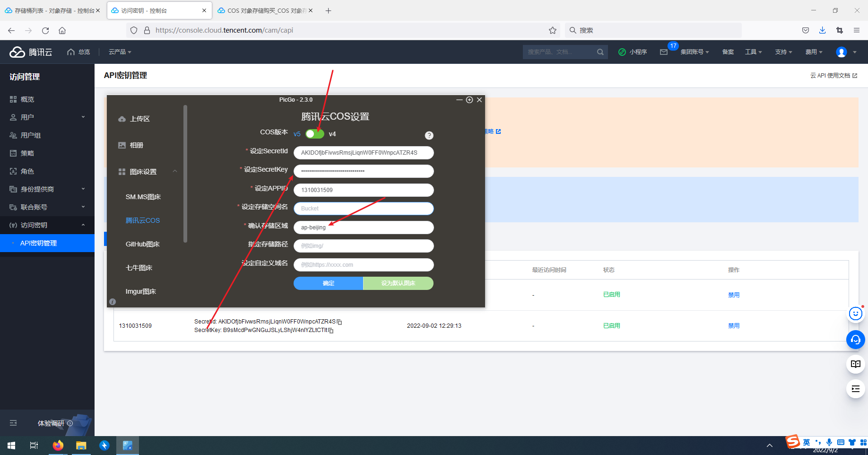Open the user account avatar menu
The width and height of the screenshot is (868, 455).
[842, 52]
